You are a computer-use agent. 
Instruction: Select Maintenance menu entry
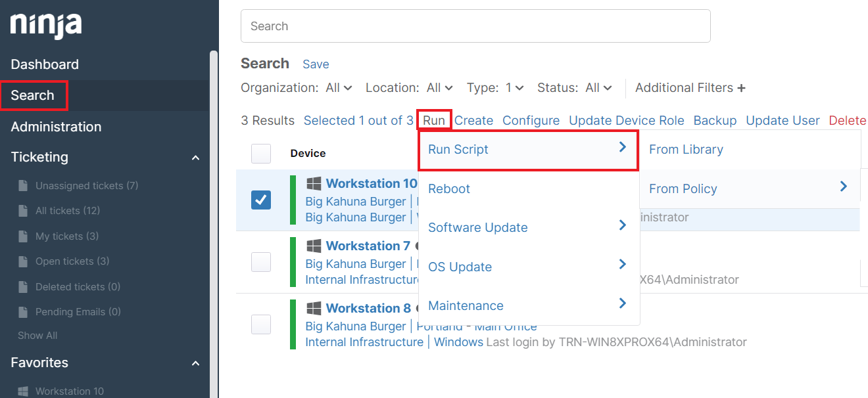click(529, 306)
